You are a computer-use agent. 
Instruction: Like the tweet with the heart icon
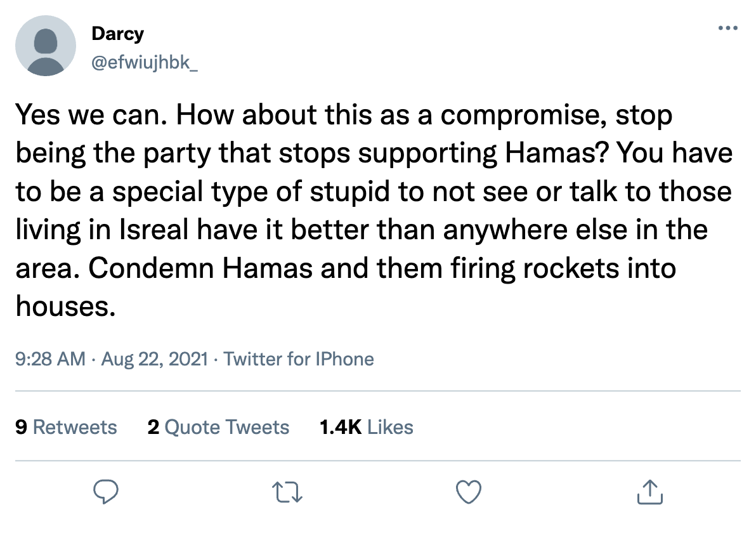click(469, 492)
